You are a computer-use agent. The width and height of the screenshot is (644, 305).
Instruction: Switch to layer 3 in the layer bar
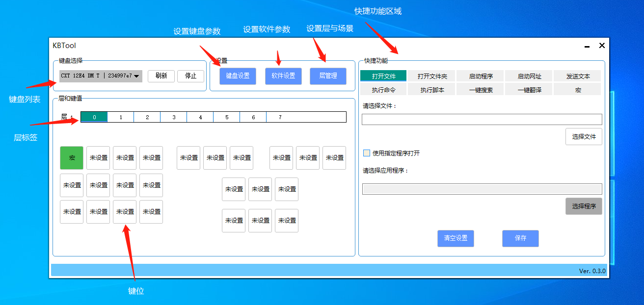pyautogui.click(x=173, y=117)
